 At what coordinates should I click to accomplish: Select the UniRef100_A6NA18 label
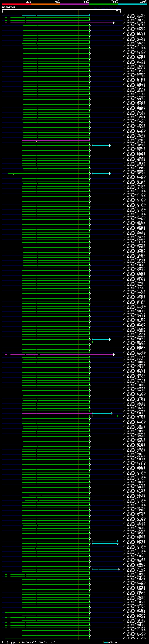[x=134, y=340]
